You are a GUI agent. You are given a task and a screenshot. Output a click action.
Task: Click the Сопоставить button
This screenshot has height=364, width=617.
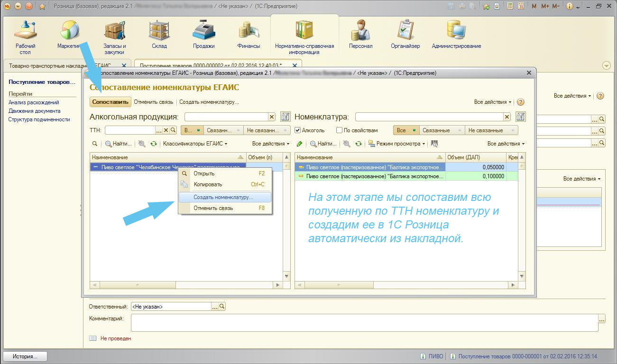(x=111, y=102)
